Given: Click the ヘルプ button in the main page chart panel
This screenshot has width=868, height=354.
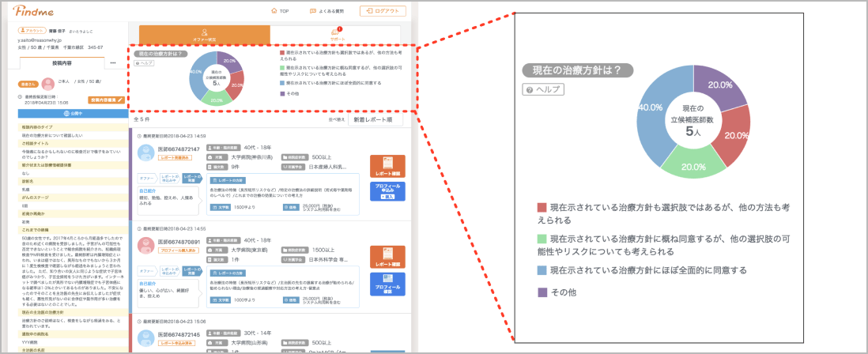Looking at the screenshot, I should pos(144,62).
